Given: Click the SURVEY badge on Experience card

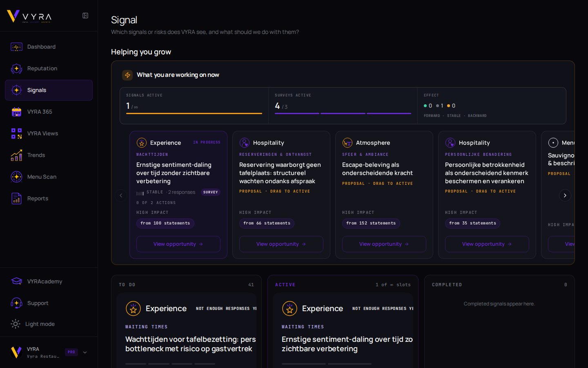Looking at the screenshot, I should tap(211, 192).
